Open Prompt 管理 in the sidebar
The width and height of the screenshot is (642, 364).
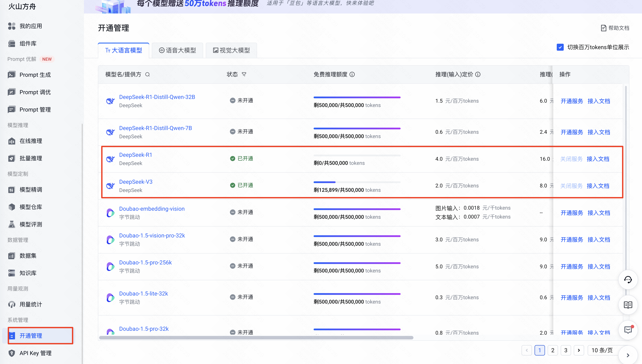coord(35,110)
